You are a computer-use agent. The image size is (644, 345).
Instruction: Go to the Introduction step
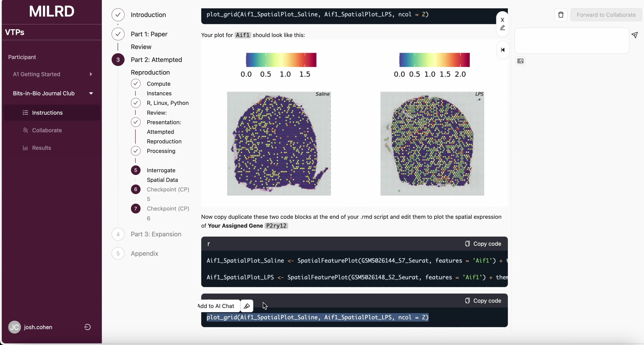tap(148, 15)
